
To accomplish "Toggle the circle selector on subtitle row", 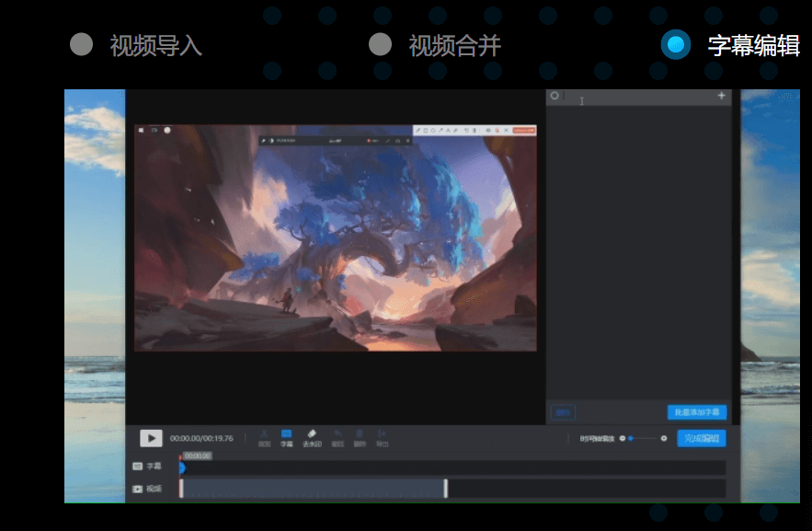I will click(x=555, y=96).
